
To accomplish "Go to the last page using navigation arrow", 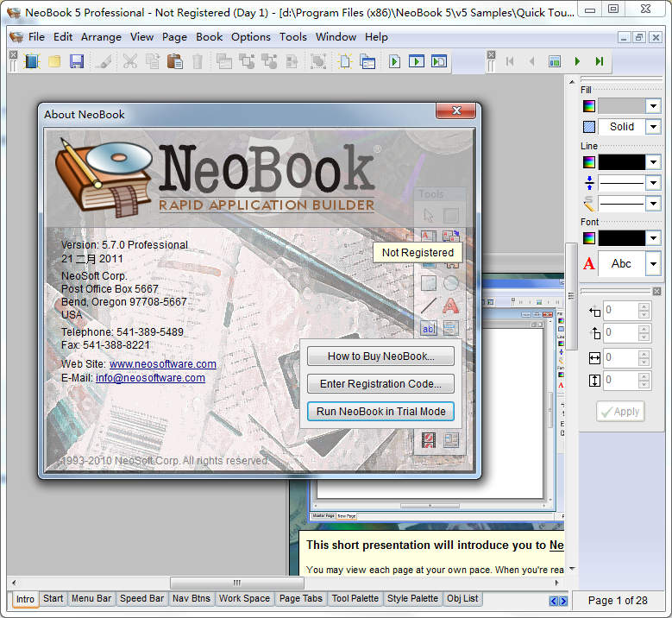I will 600,61.
